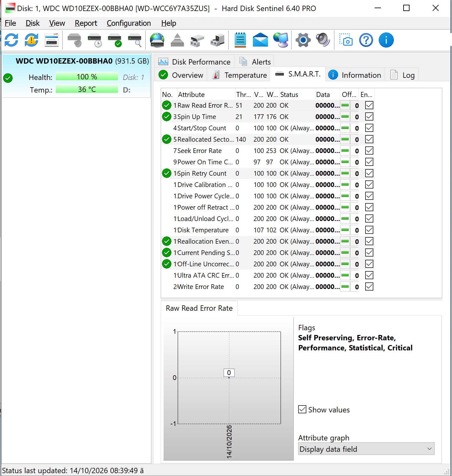Click the Status column header
Screen dimensions: 452x476
point(297,94)
